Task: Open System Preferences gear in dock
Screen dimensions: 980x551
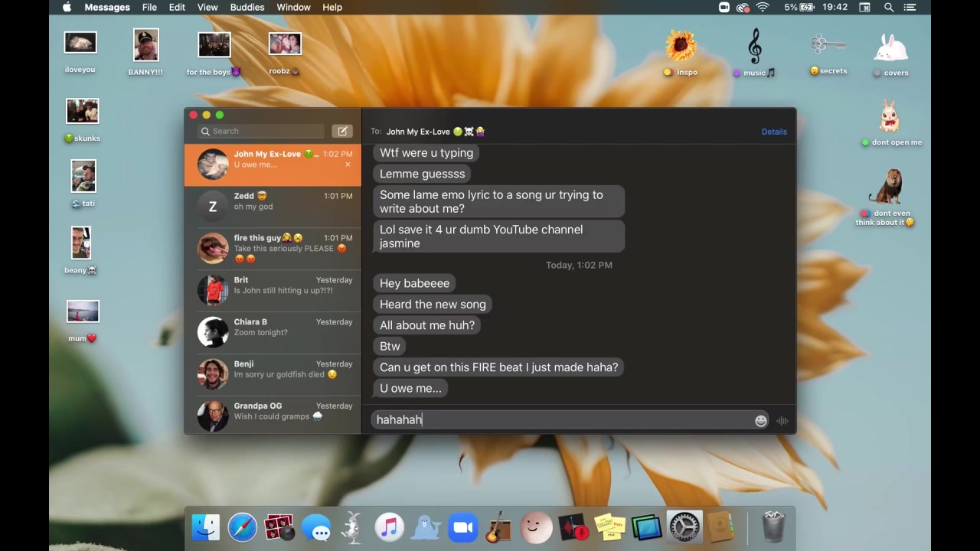Action: coord(684,527)
